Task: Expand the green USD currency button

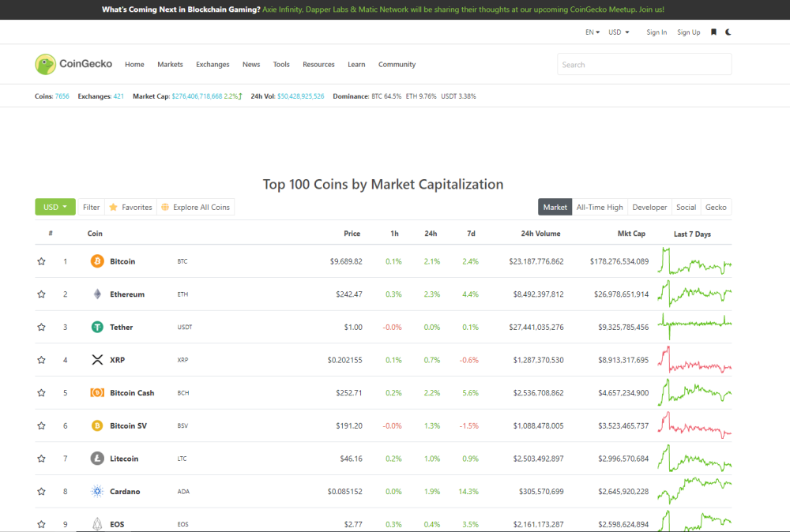Action: [x=55, y=207]
